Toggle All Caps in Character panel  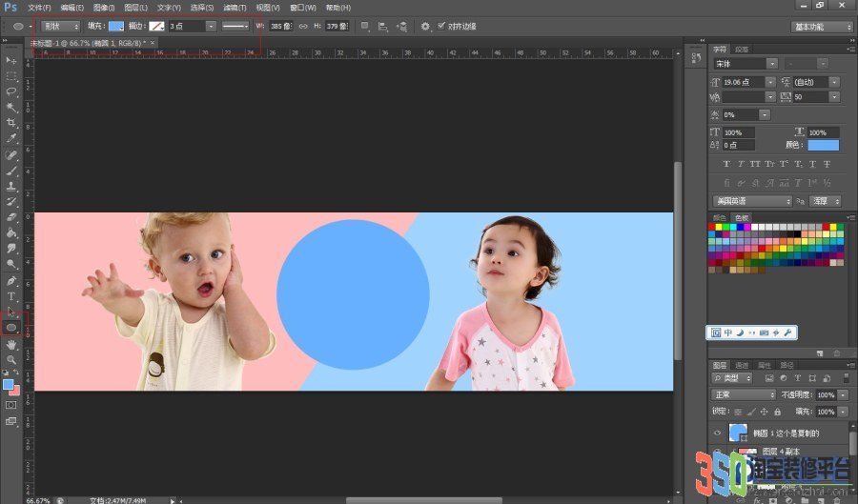[755, 164]
